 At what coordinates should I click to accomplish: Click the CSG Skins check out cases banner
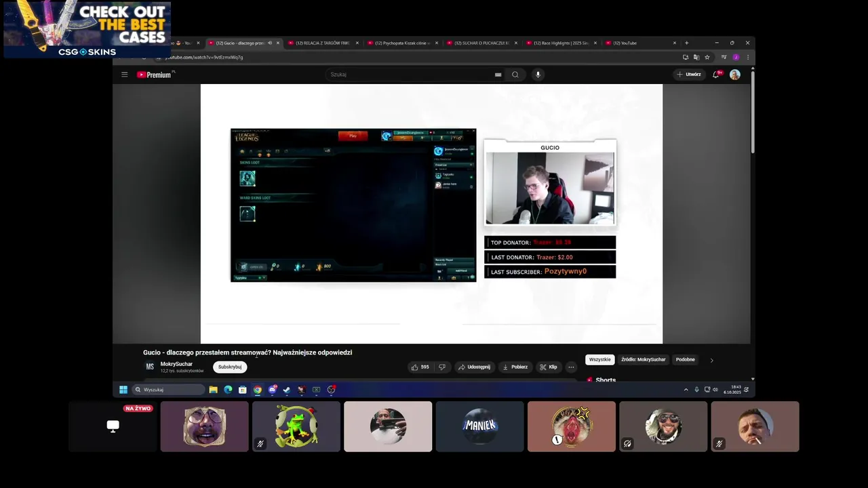[87, 29]
